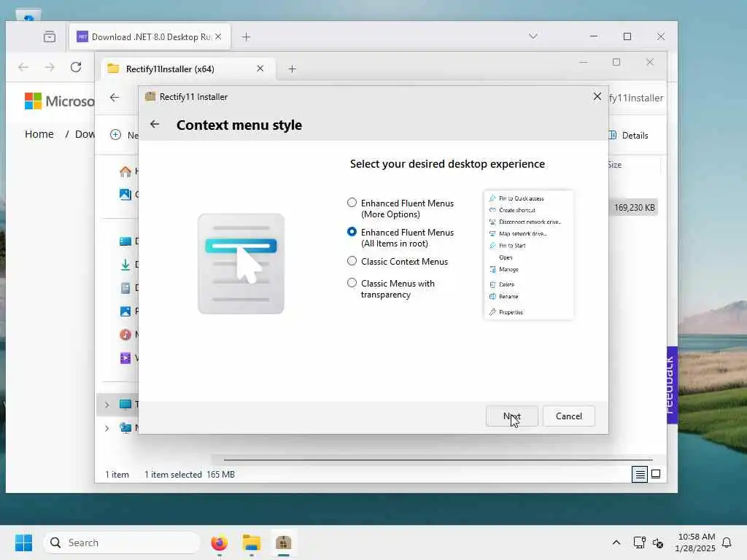
Task: Open Rectify11 installer taskbar icon
Action: (x=284, y=542)
